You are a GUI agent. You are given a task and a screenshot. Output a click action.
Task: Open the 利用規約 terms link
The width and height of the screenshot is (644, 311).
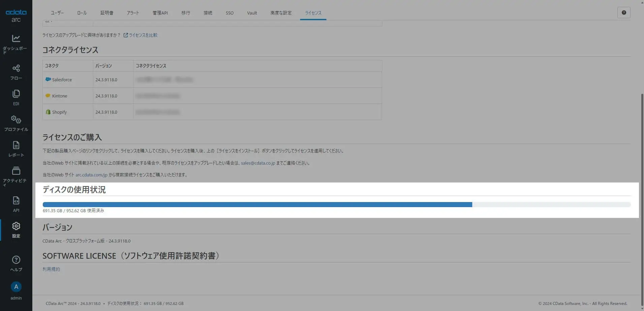pos(51,269)
